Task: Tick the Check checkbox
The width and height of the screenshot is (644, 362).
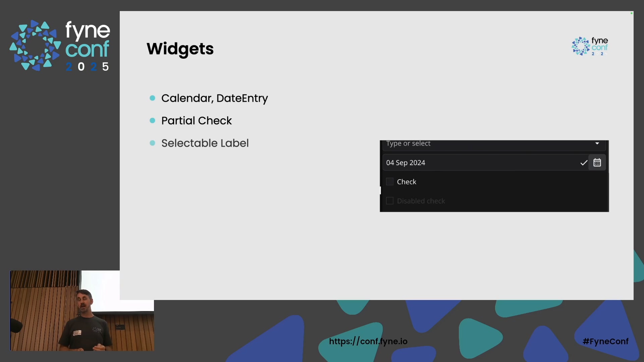Action: [389, 182]
